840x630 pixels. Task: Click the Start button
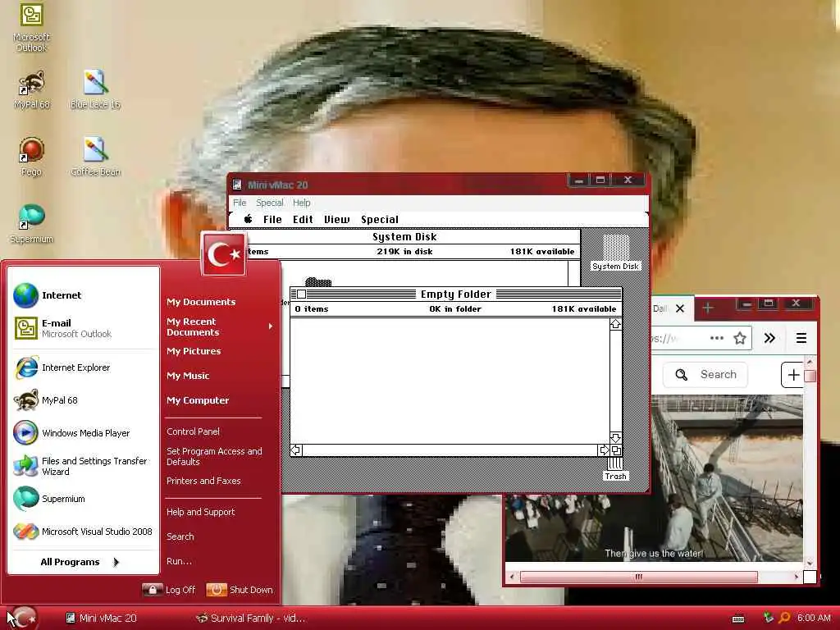22,618
